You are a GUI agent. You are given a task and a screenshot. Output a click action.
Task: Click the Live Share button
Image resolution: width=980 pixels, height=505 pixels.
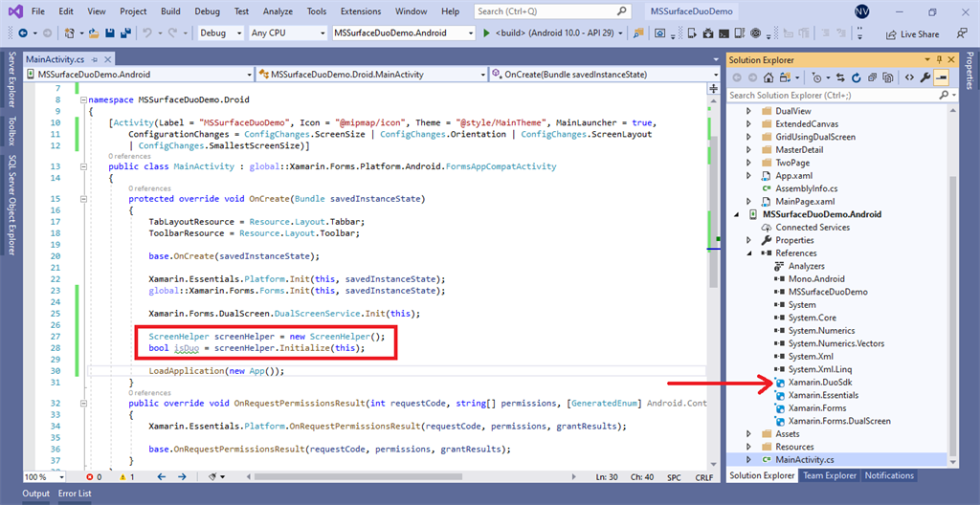(912, 34)
